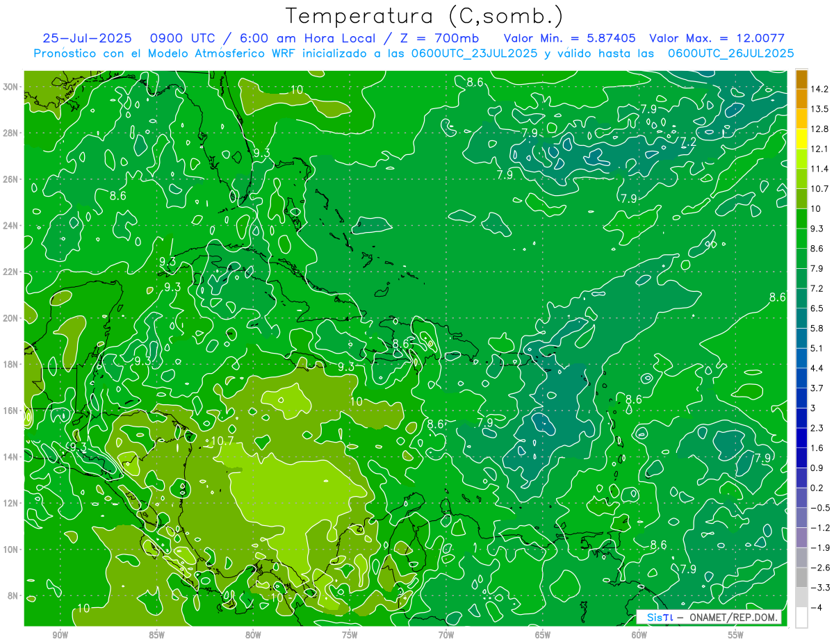The height and width of the screenshot is (644, 834).
Task: Click the '14.2' color scale label
Action: click(819, 89)
